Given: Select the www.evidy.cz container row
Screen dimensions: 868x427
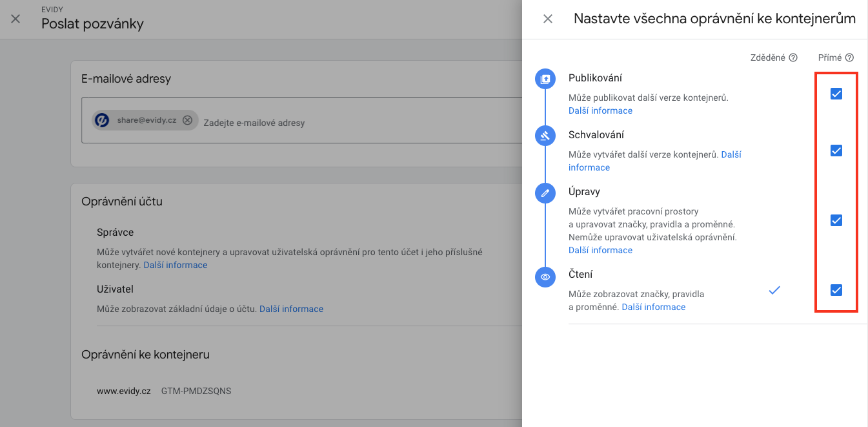Looking at the screenshot, I should (164, 391).
